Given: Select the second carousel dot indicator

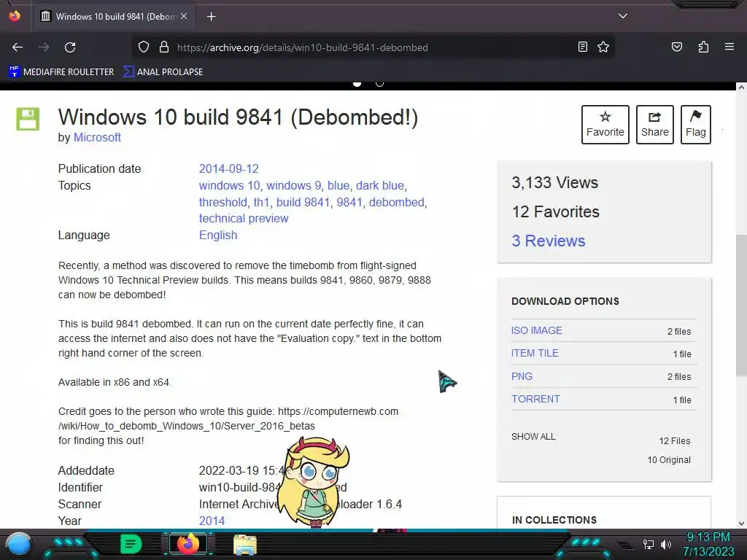Looking at the screenshot, I should click(x=379, y=83).
